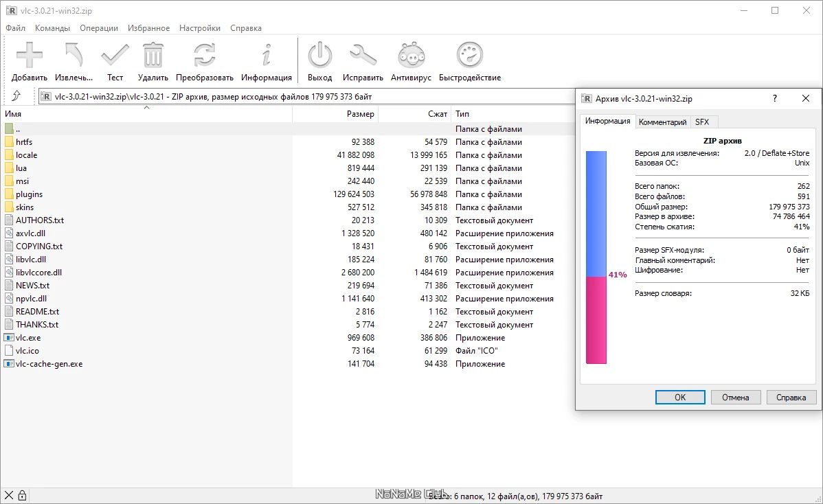Click the Извлечь (Extract) toolbar icon
The height and width of the screenshot is (504, 823).
(x=74, y=55)
